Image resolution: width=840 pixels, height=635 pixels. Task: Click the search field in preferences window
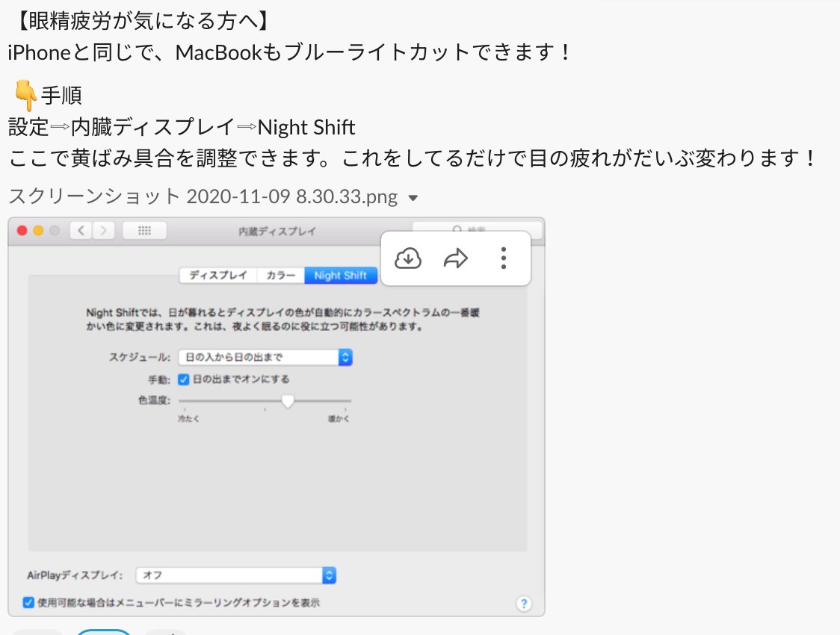(x=478, y=229)
